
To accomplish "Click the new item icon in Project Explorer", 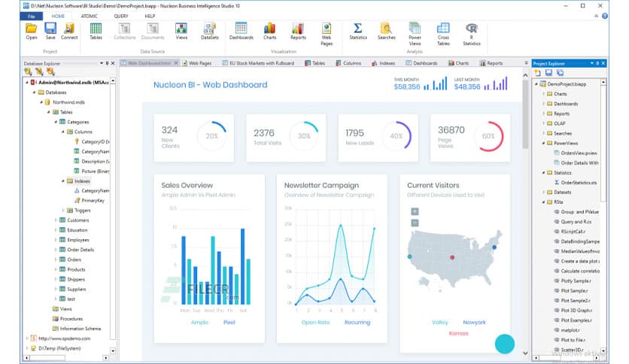I will pyautogui.click(x=537, y=72).
